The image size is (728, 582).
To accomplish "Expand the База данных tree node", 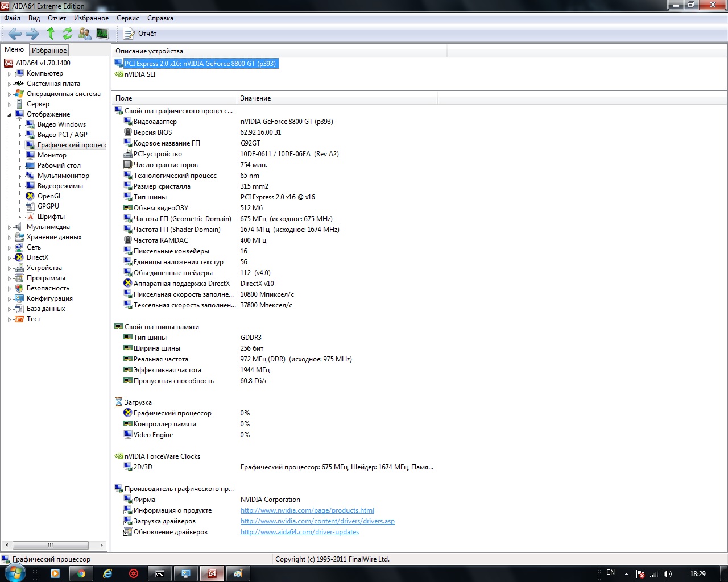I will point(9,309).
